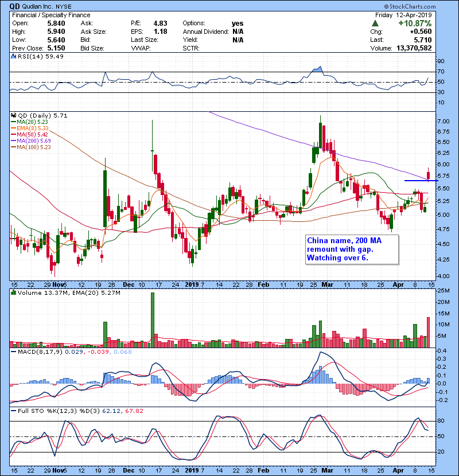The image size is (459, 476).
Task: Click the MA(200) 5.69 legend entry
Action: [31, 141]
